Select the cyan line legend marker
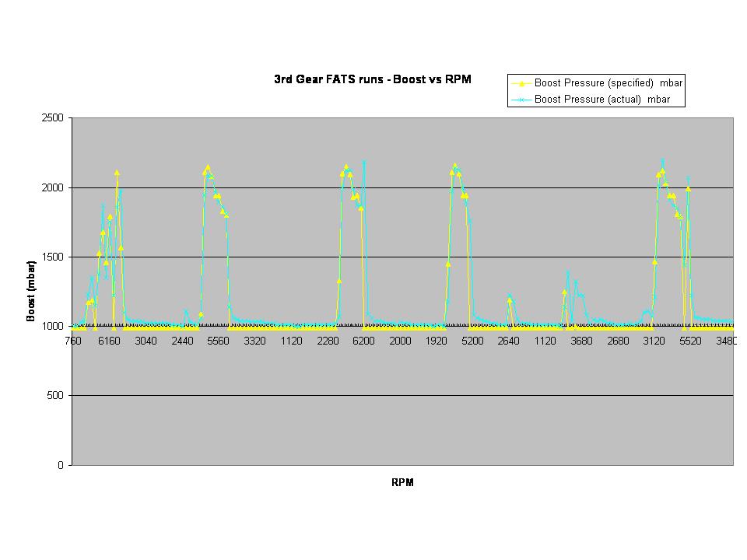 (521, 100)
